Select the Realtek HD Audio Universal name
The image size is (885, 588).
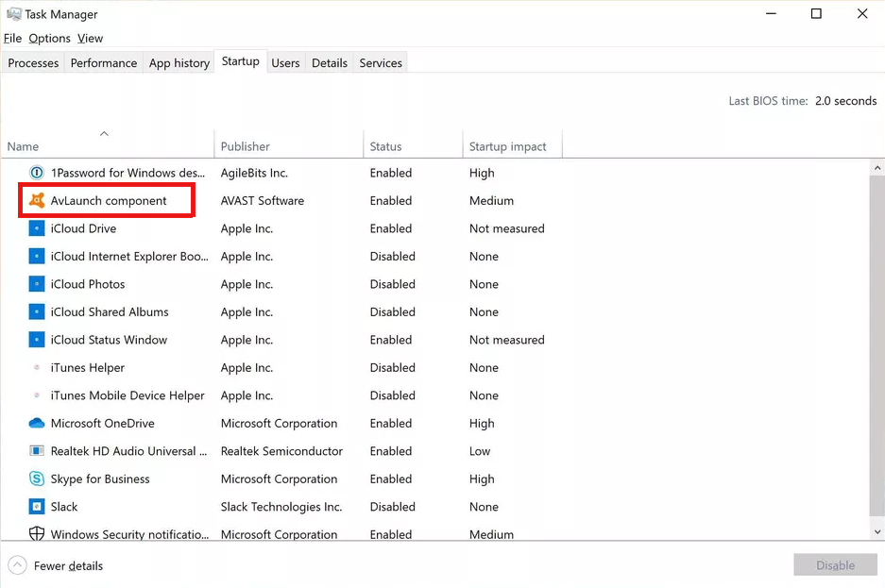tap(128, 450)
